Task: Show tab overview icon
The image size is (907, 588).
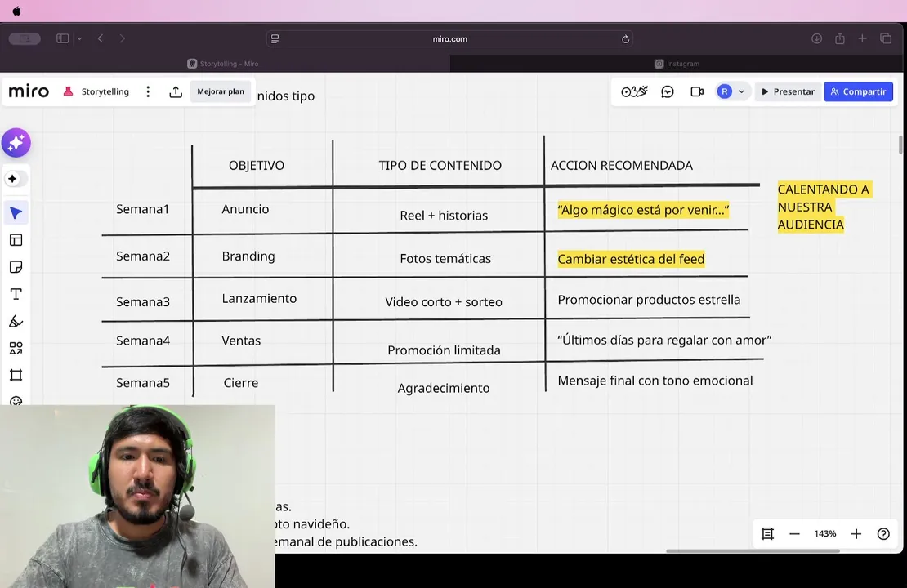Action: [x=886, y=38]
